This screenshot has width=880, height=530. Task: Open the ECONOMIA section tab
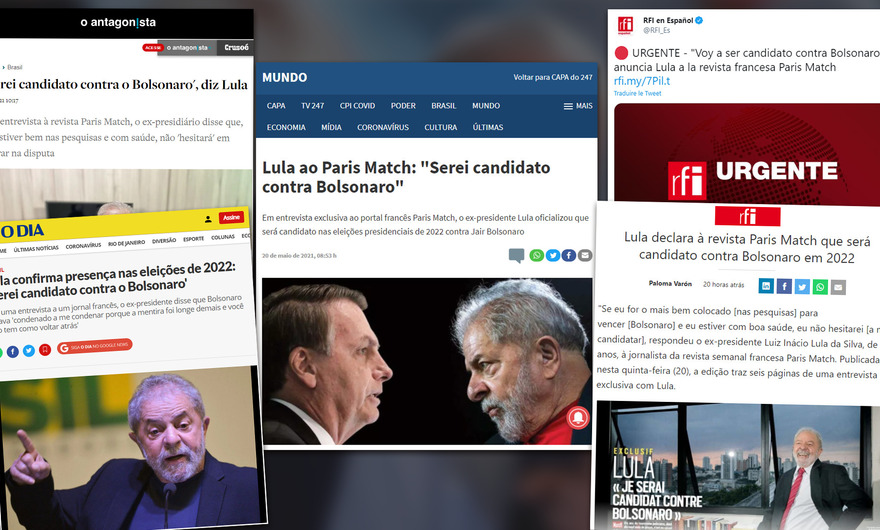286,127
